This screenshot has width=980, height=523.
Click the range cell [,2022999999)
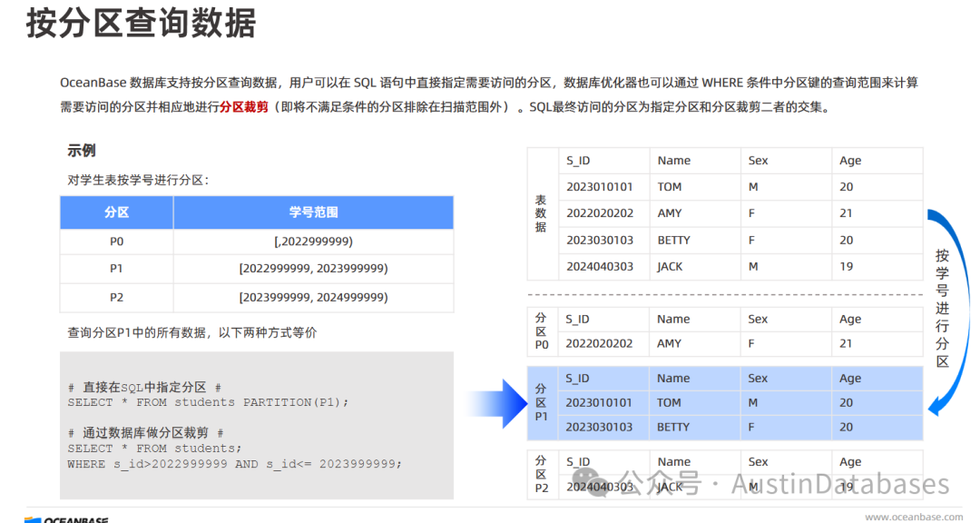click(x=313, y=242)
